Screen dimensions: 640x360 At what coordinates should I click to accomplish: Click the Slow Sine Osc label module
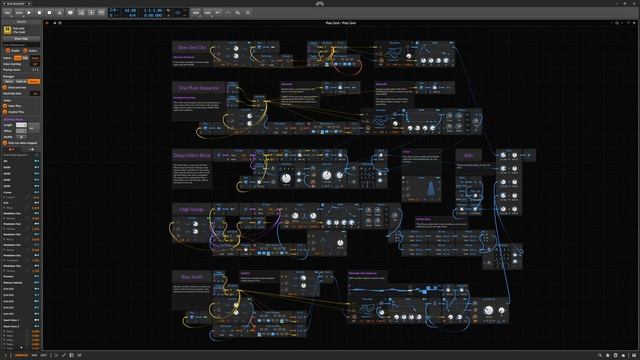click(x=192, y=47)
